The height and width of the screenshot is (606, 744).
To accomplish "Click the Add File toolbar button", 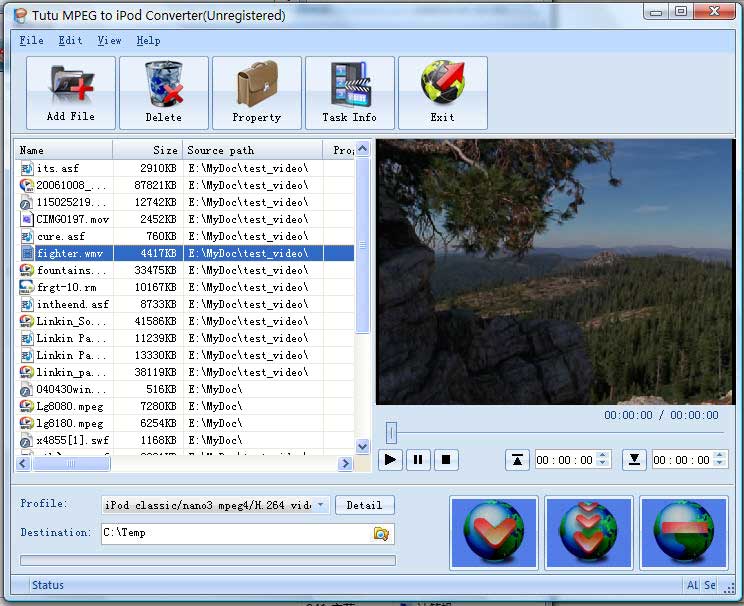I will (71, 93).
